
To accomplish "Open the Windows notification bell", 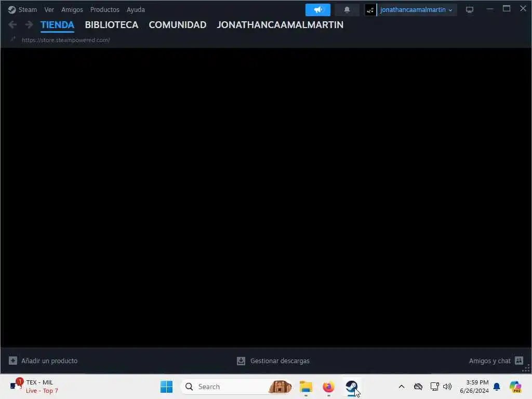I will point(497,387).
